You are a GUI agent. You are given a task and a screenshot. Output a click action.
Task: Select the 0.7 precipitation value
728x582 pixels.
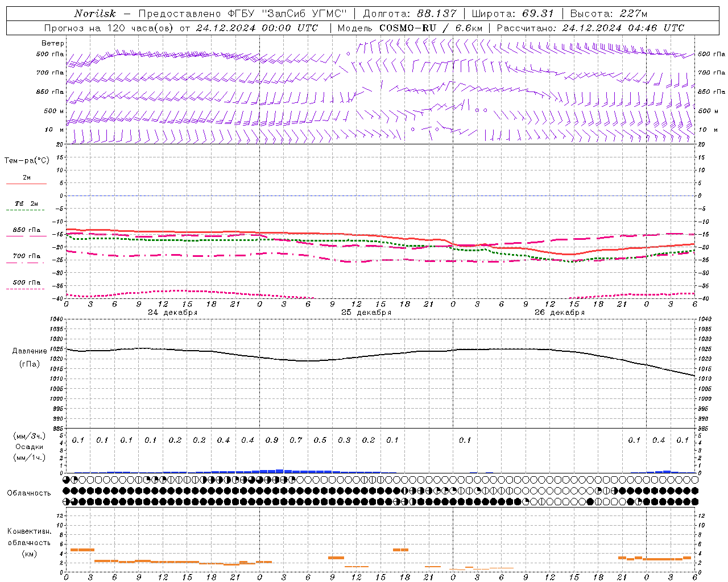click(x=296, y=440)
